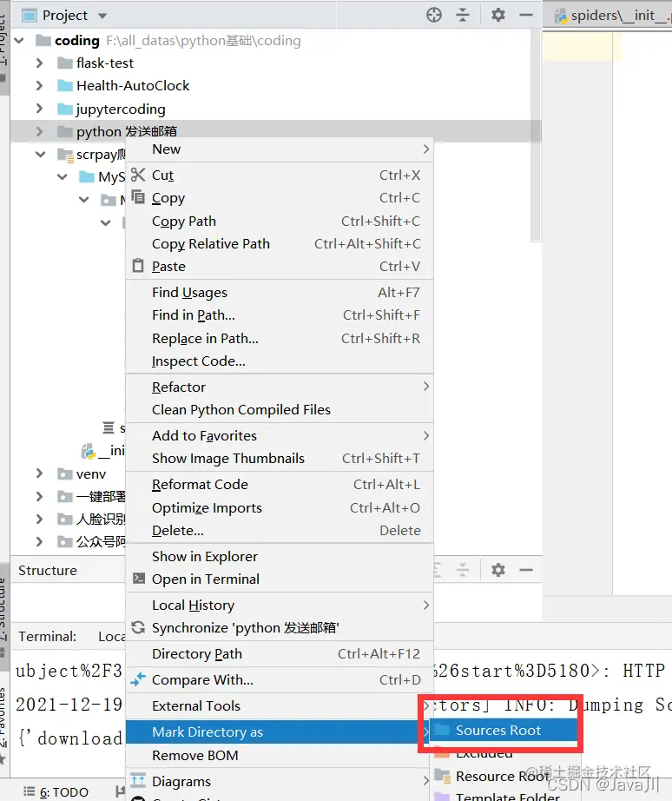Image resolution: width=672 pixels, height=801 pixels.
Task: Choose Replace in Path...
Action: 280,338
